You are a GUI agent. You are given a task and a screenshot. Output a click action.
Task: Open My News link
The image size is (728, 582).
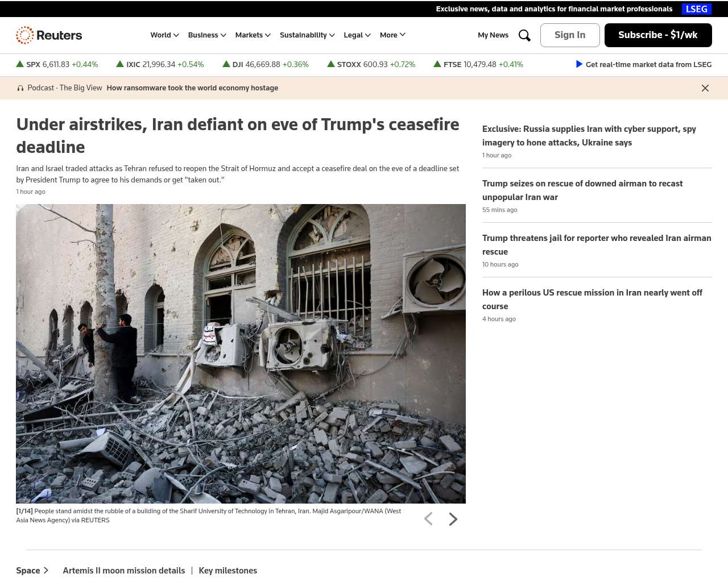pos(493,35)
